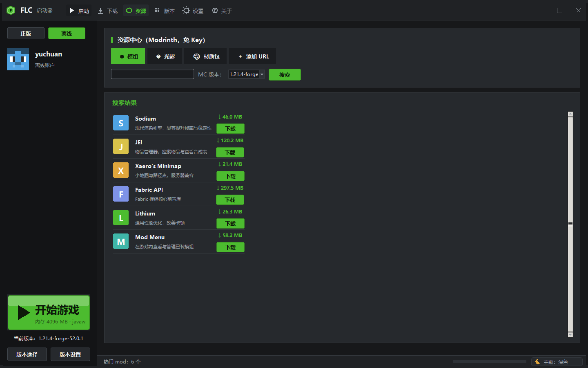The width and height of the screenshot is (588, 368).
Task: Open the 设置 settings gear tab
Action: tap(193, 11)
